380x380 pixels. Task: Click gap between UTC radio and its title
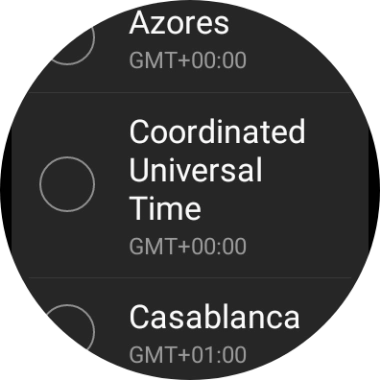(x=112, y=184)
